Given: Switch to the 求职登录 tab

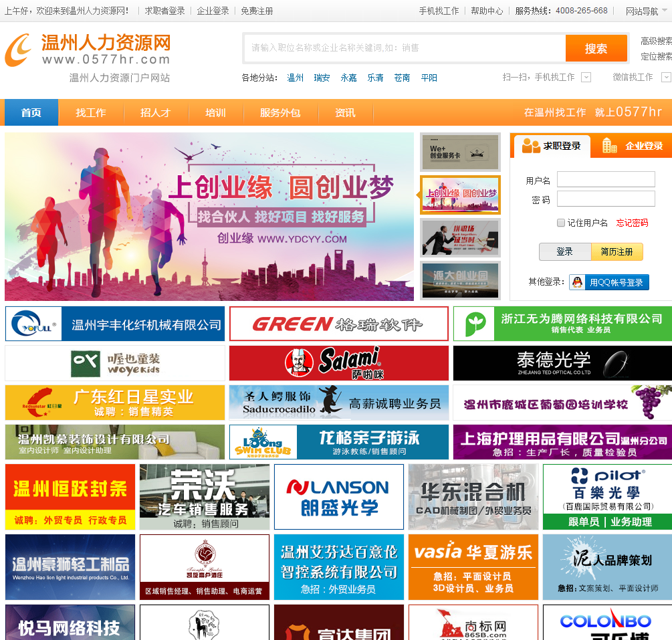Looking at the screenshot, I should [552, 146].
